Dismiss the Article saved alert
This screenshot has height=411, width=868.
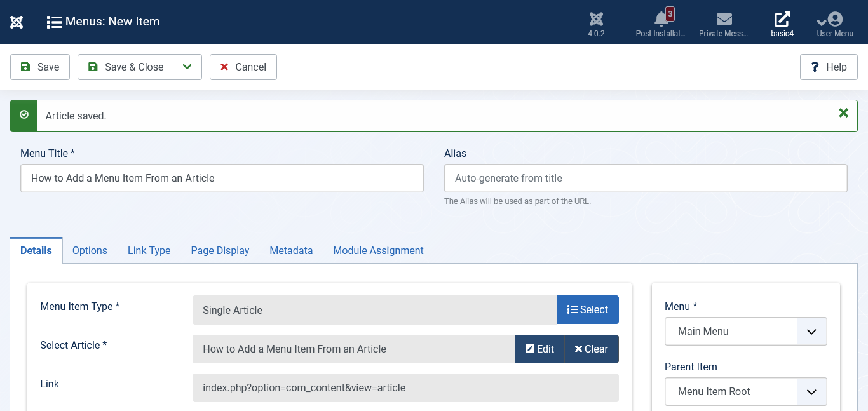(843, 113)
